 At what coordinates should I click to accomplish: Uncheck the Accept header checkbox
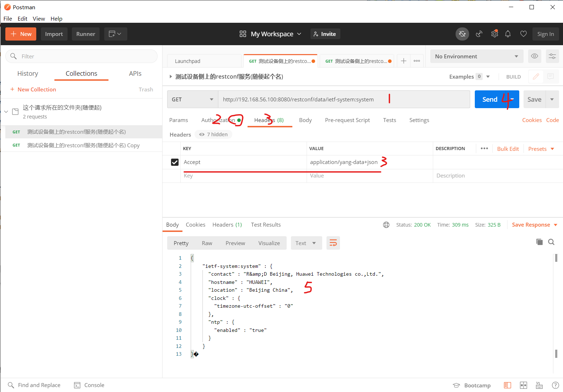(x=175, y=162)
